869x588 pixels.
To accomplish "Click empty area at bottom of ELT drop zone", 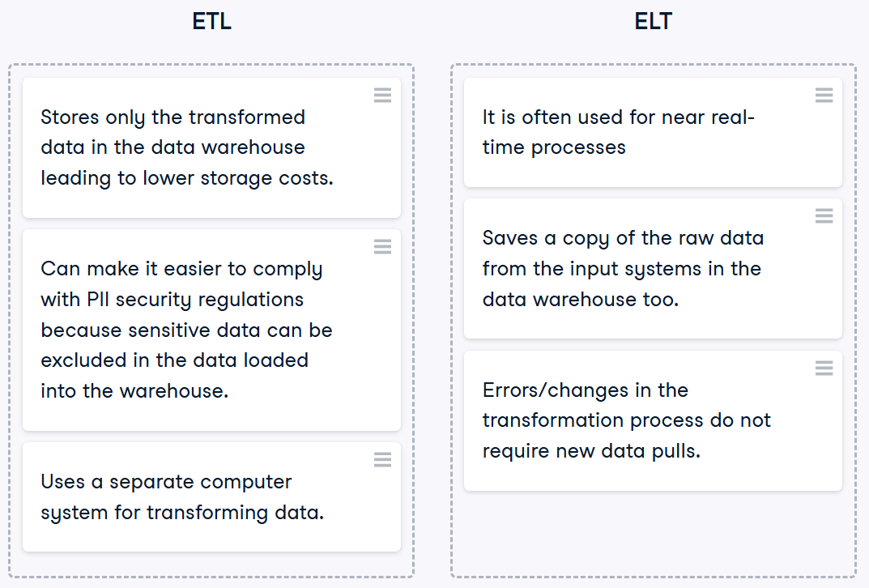I will [x=654, y=533].
